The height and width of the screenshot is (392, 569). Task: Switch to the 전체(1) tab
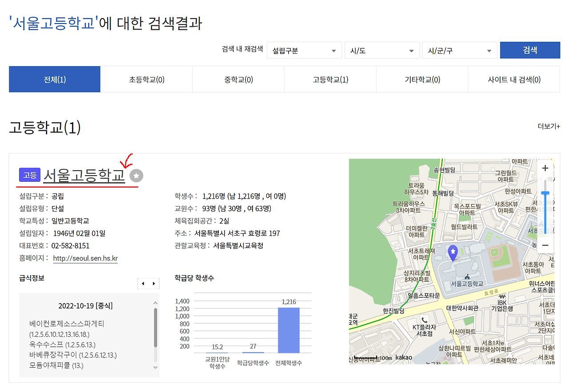coord(55,80)
